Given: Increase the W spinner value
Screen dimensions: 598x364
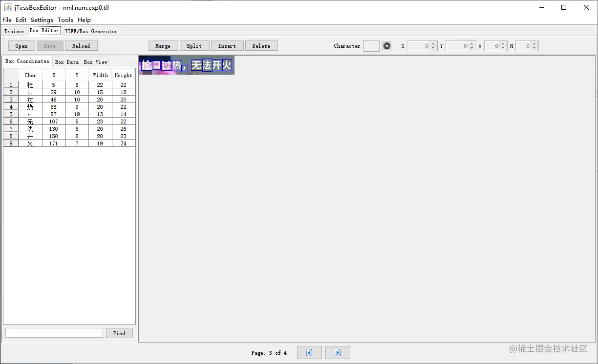Looking at the screenshot, I should coord(504,43).
